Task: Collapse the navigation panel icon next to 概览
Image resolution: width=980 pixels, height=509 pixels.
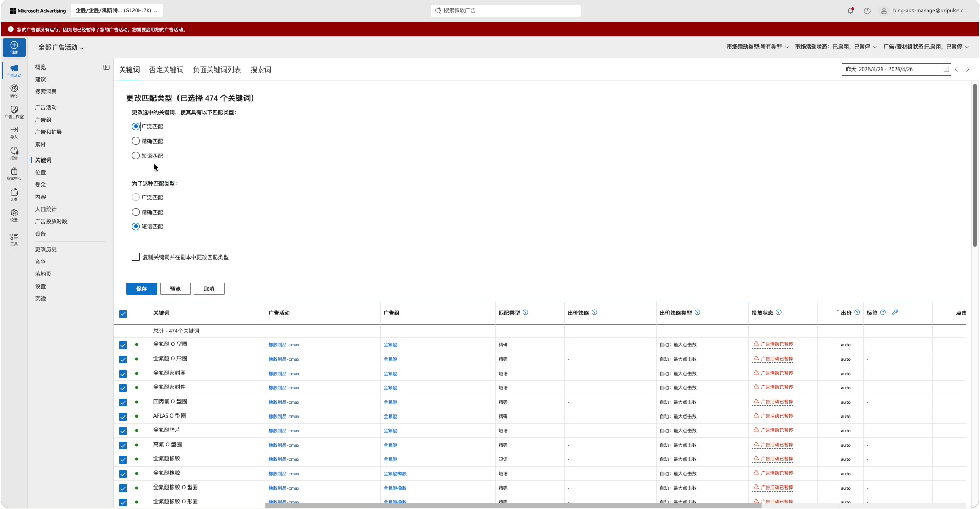Action: (x=106, y=67)
